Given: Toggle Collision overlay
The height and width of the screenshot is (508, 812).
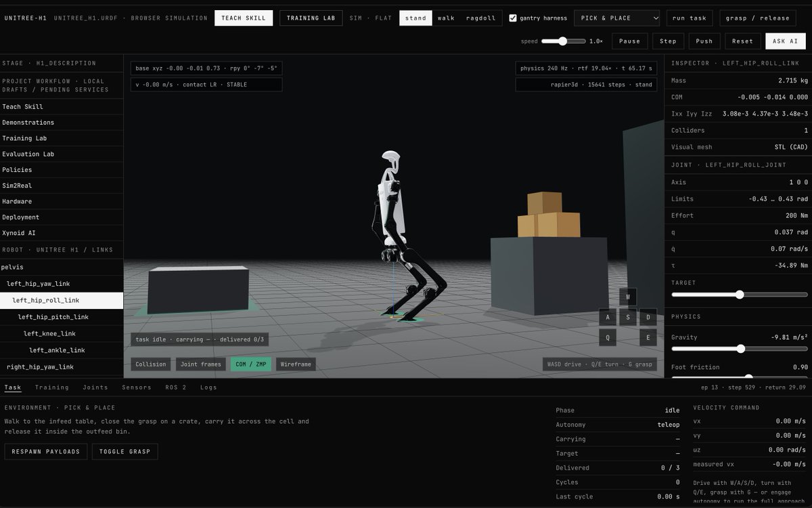Looking at the screenshot, I should (x=150, y=364).
